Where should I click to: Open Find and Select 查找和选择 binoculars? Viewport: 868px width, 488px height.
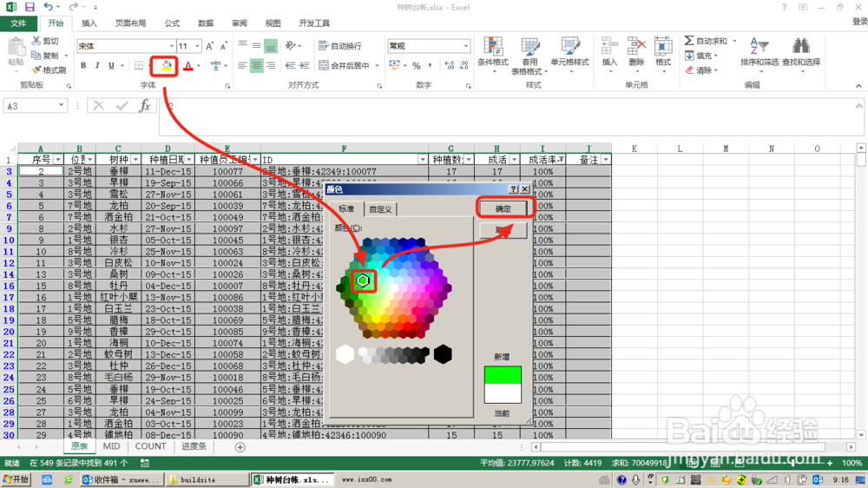click(801, 53)
